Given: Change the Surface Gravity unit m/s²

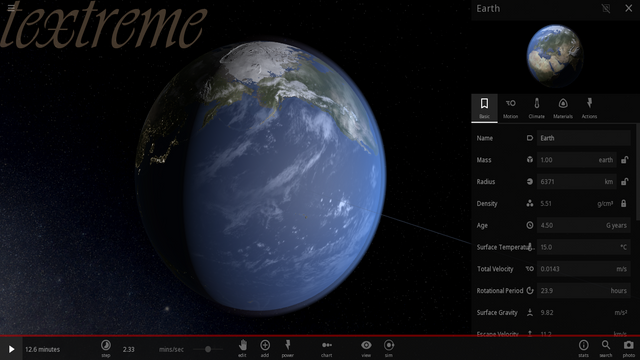Looking at the screenshot, I should (621, 313).
